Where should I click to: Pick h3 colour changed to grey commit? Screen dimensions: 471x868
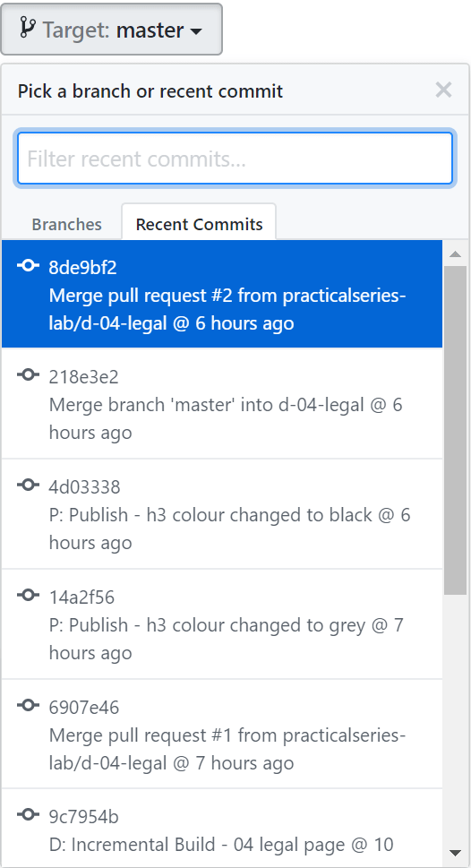[x=222, y=623]
